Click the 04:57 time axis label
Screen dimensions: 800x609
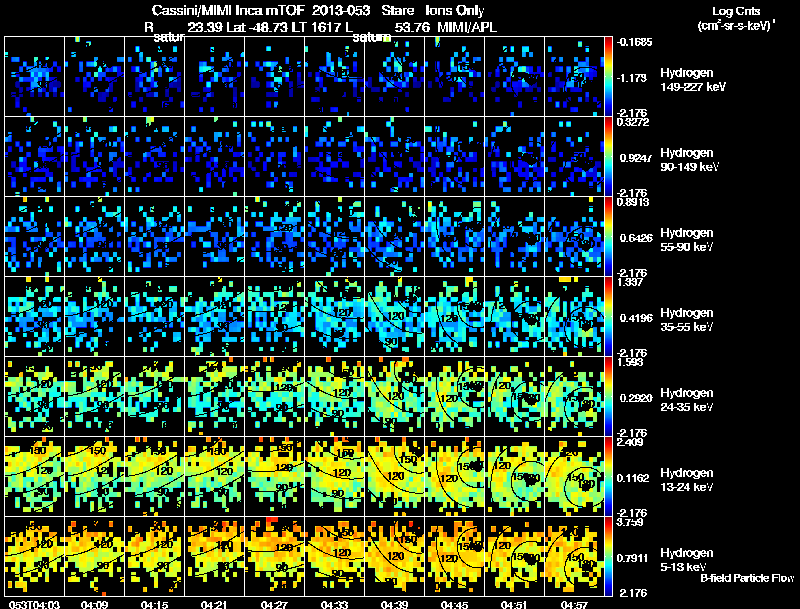tap(574, 605)
